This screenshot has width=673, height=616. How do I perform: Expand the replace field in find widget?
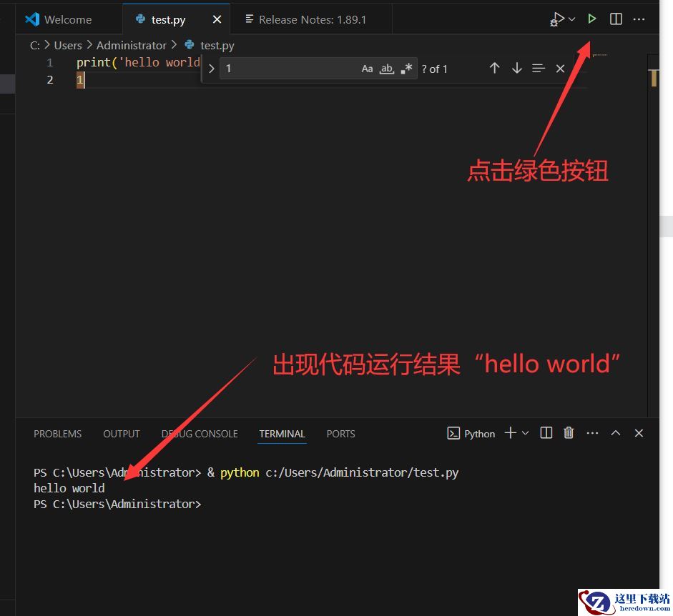coord(211,69)
